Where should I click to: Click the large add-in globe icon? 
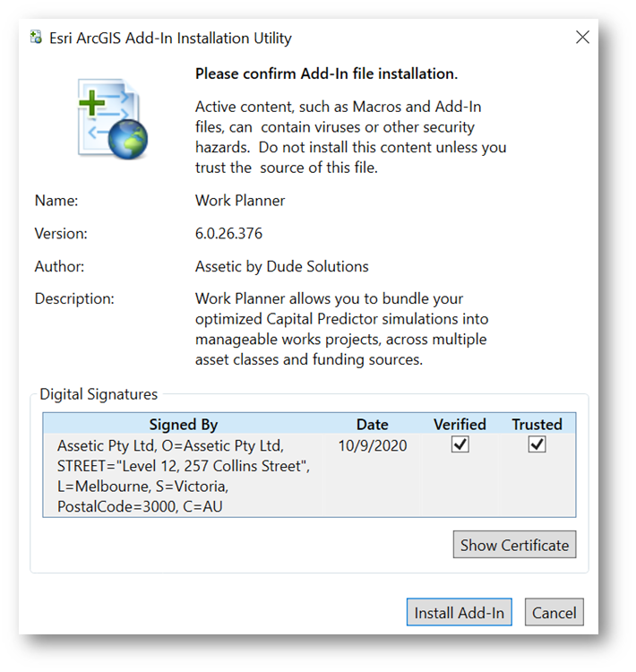click(x=113, y=118)
